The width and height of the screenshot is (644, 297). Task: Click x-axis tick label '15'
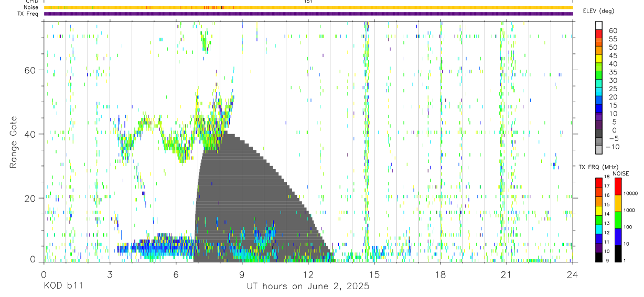(374, 274)
